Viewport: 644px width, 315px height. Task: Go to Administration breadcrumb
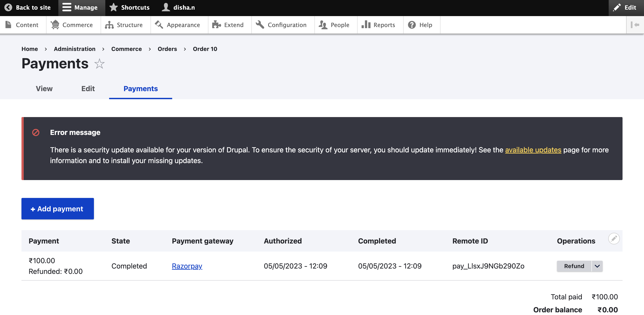tap(74, 49)
